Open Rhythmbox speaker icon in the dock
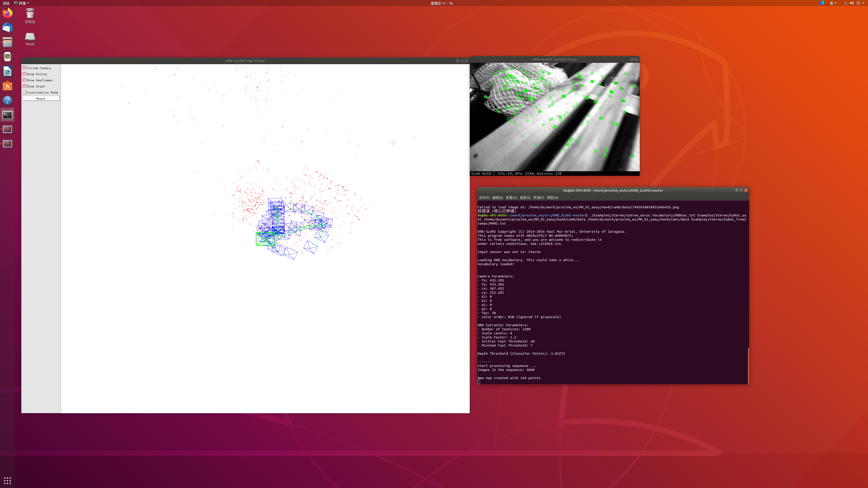Screen dimensions: 868x488 coord(7,56)
